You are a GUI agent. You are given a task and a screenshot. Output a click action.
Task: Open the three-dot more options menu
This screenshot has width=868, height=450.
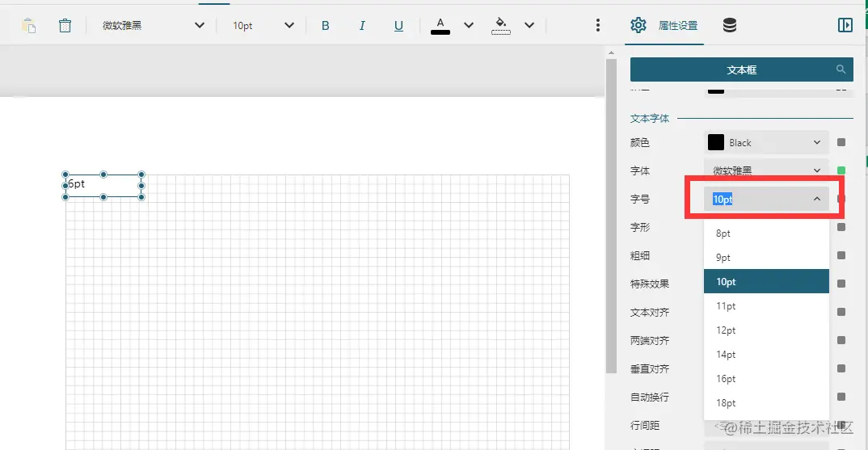click(598, 25)
